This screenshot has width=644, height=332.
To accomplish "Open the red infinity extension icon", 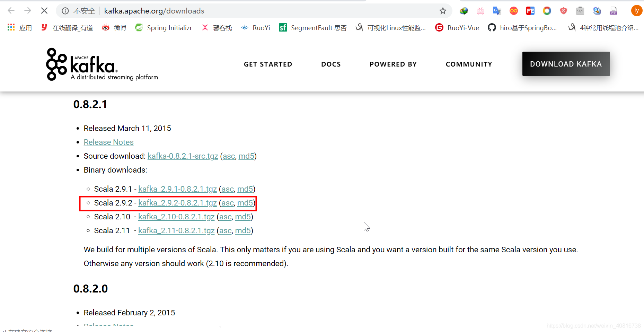I will [x=514, y=11].
